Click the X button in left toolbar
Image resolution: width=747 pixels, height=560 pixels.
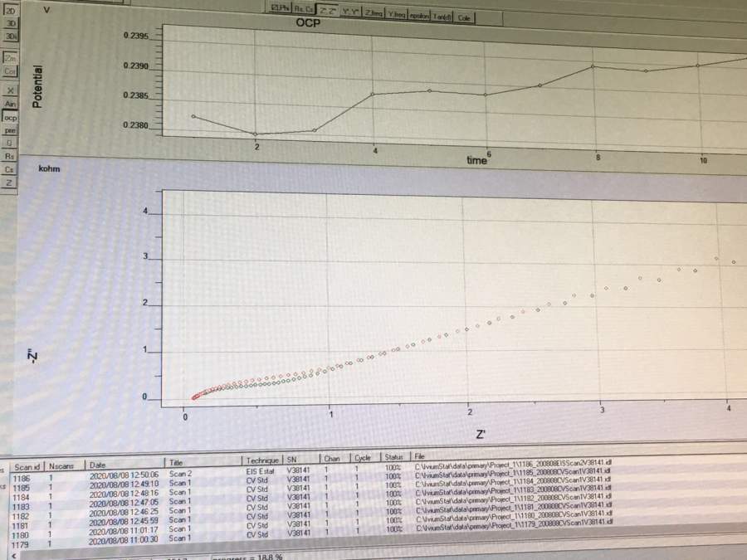[10, 90]
